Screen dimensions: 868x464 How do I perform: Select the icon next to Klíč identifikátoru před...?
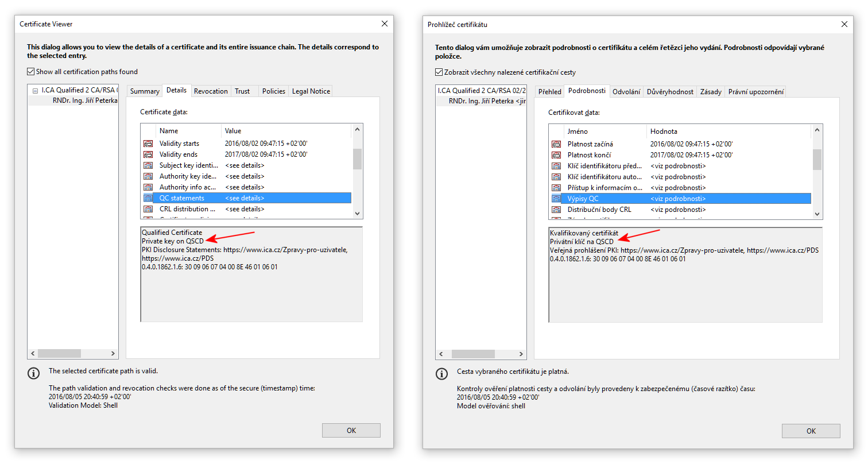pos(556,166)
